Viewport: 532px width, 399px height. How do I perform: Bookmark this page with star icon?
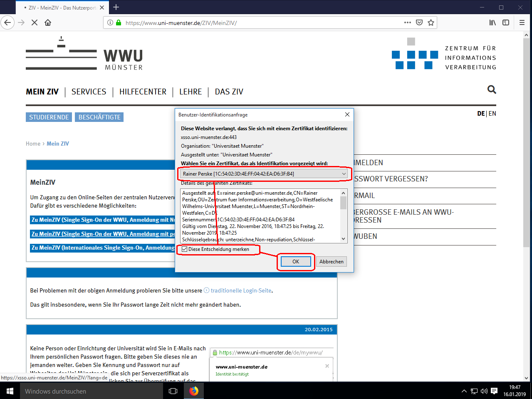coord(431,22)
